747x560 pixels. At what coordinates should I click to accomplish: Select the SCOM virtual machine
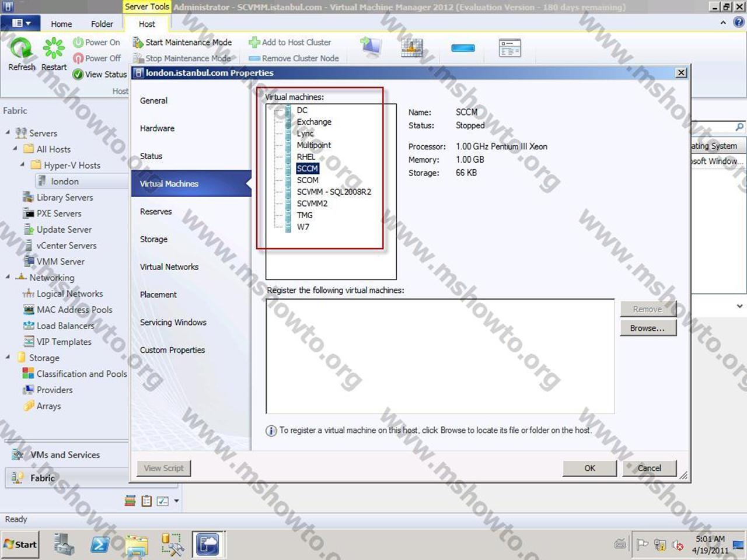coord(308,180)
